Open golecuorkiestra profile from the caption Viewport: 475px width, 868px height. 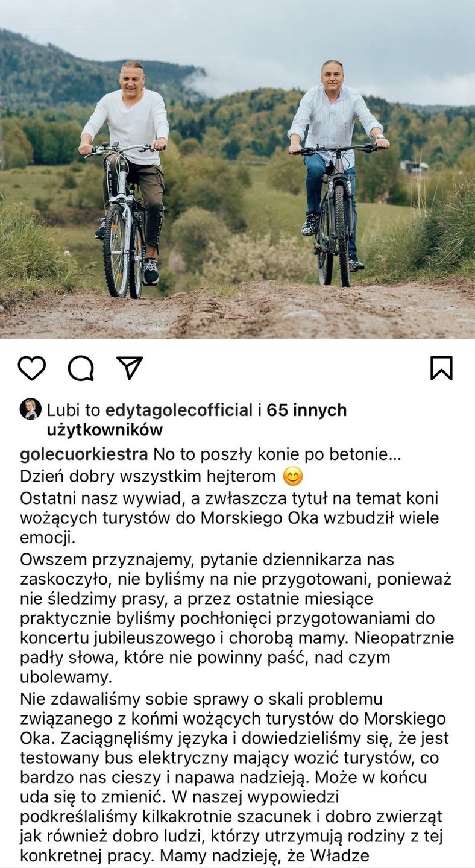click(x=84, y=454)
